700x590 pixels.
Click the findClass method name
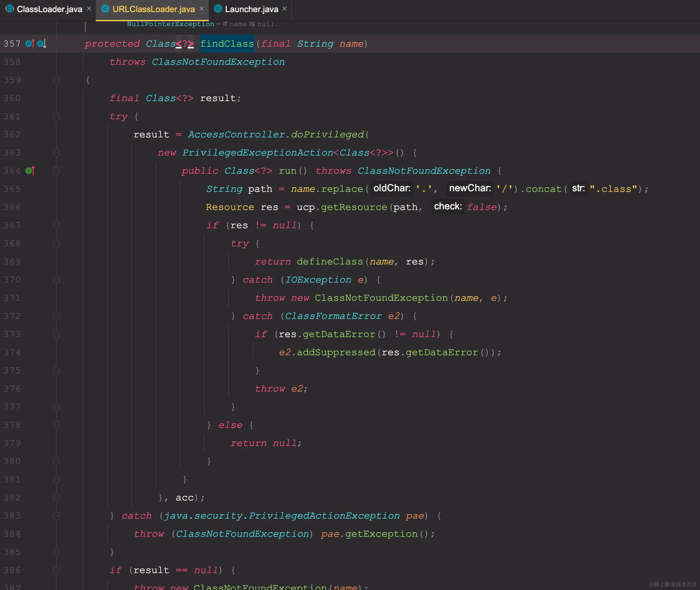pyautogui.click(x=227, y=44)
